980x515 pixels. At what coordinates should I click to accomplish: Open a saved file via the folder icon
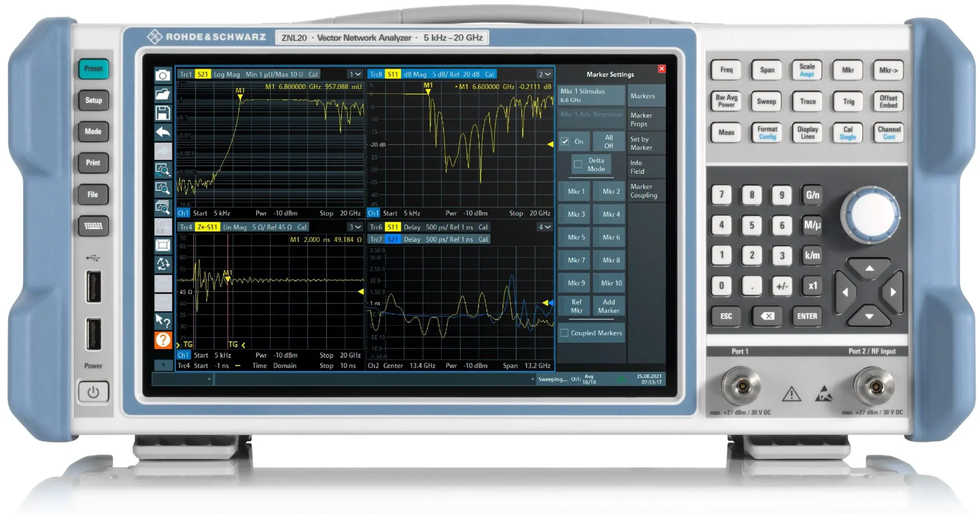(163, 94)
